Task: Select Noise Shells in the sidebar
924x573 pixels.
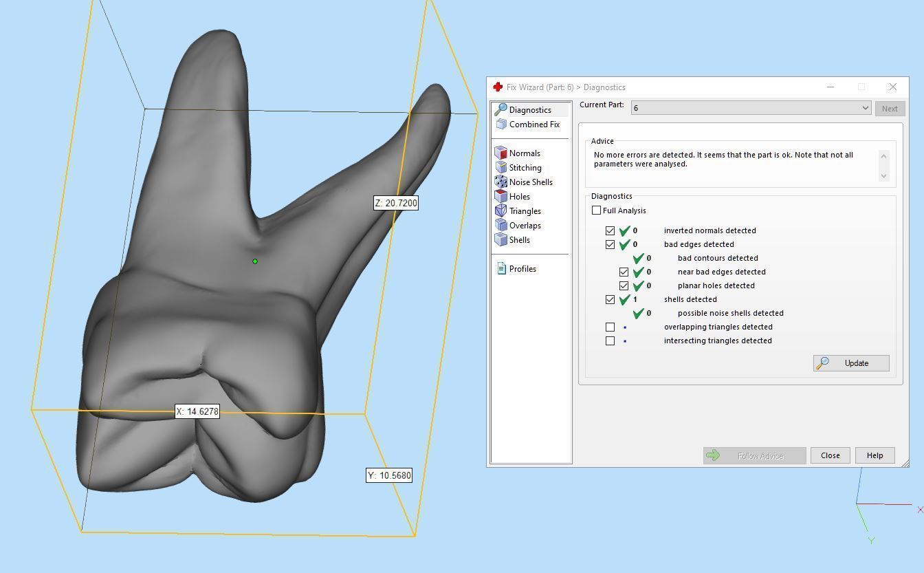Action: pos(531,182)
